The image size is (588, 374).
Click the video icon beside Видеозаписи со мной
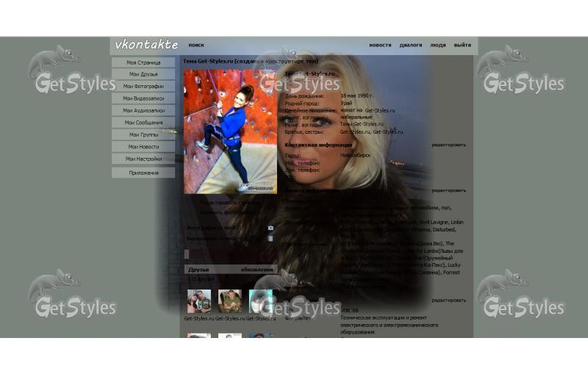[270, 238]
